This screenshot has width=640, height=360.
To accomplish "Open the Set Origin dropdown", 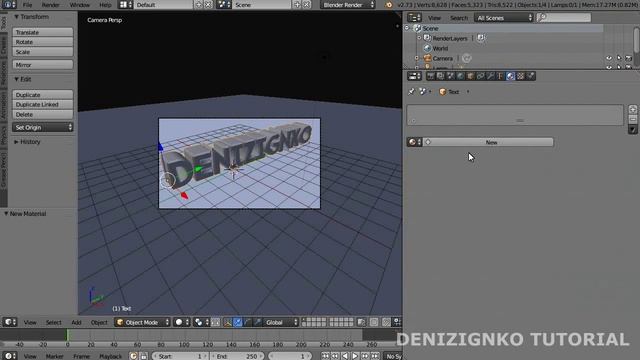I will point(42,127).
